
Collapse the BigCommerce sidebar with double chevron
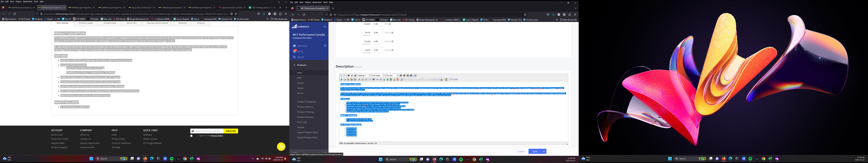pos(325,27)
